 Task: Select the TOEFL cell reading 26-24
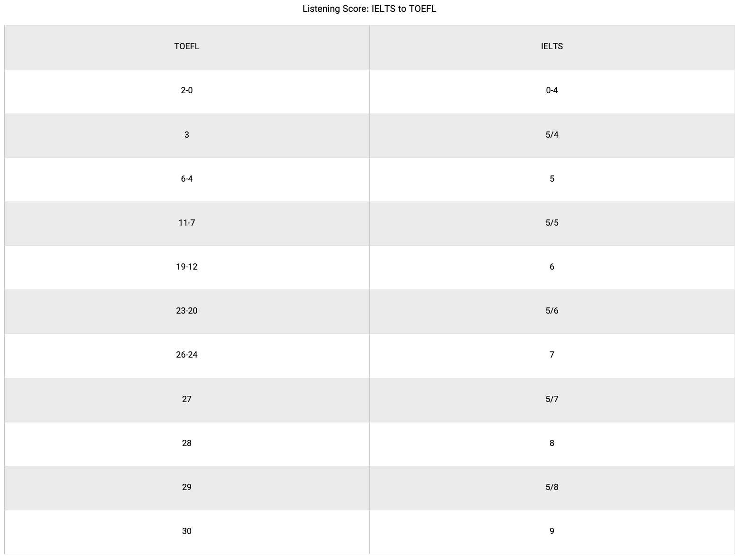coord(187,355)
